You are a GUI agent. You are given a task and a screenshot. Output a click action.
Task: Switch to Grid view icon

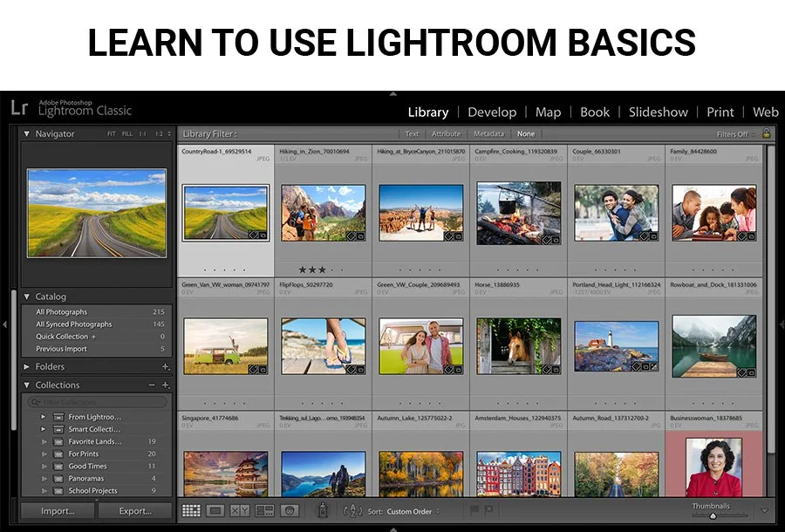pyautogui.click(x=191, y=510)
